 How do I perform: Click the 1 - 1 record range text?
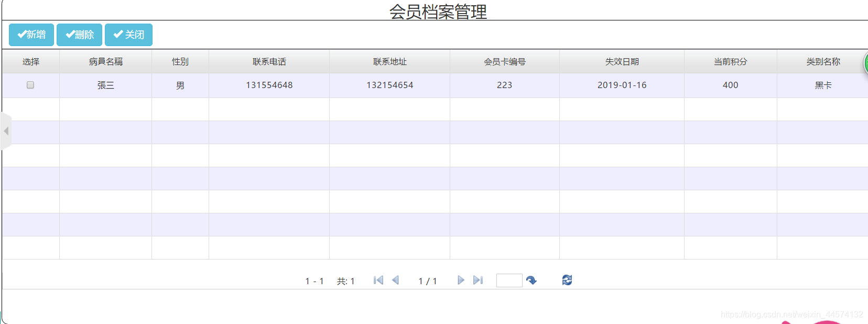click(314, 282)
